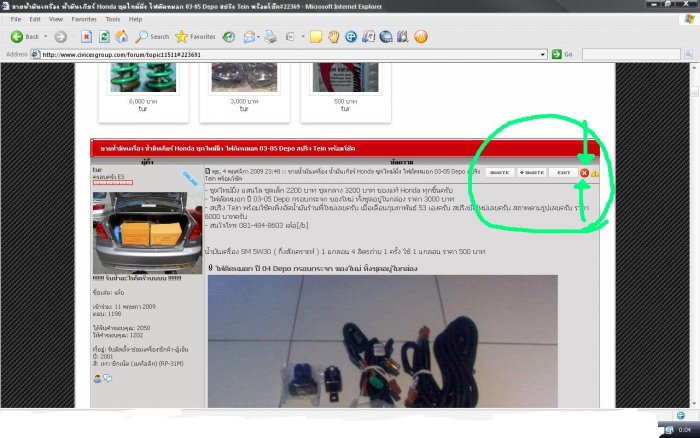
Task: Click the yellow hand toolbar icon
Action: (x=333, y=37)
